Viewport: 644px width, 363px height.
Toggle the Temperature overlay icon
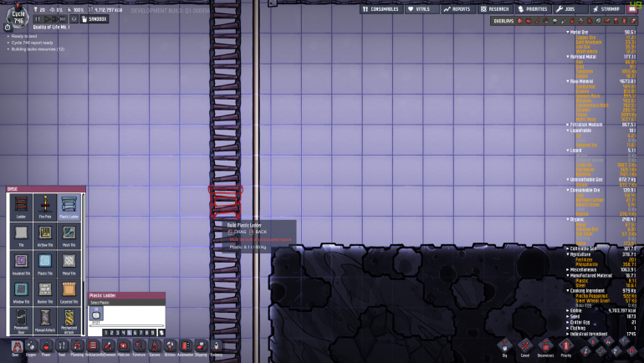(537, 21)
